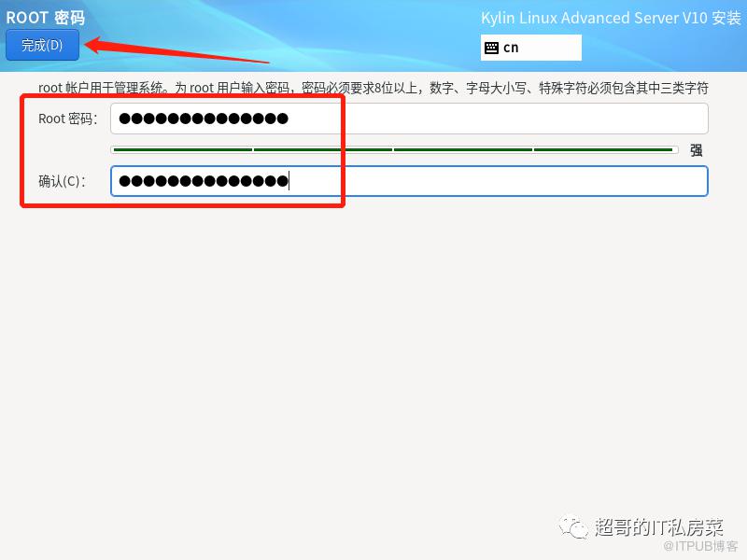Click the 强 strength indicator label
This screenshot has height=560, width=747.
[696, 150]
